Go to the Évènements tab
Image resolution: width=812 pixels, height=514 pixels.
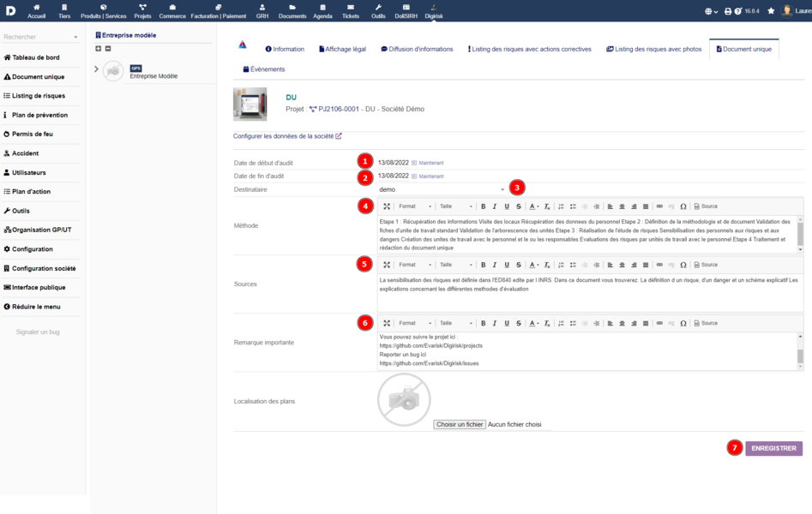point(264,69)
